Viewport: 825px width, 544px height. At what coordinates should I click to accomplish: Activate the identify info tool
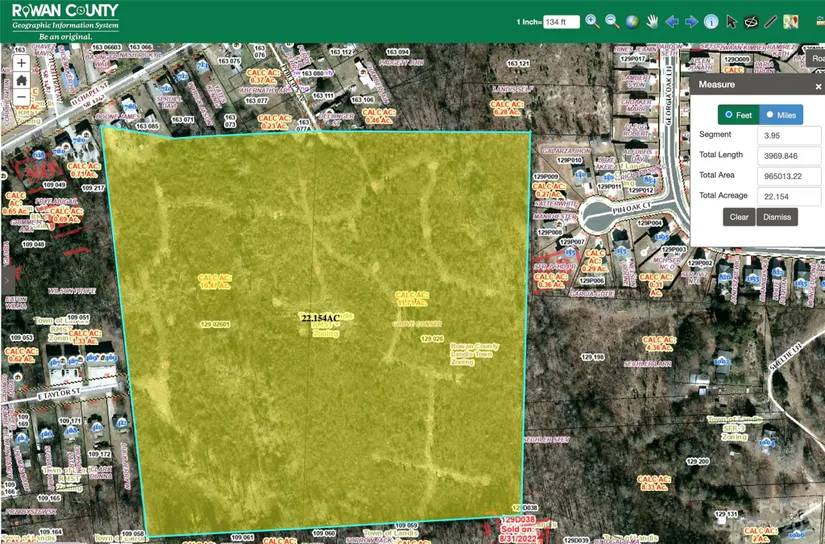711,21
